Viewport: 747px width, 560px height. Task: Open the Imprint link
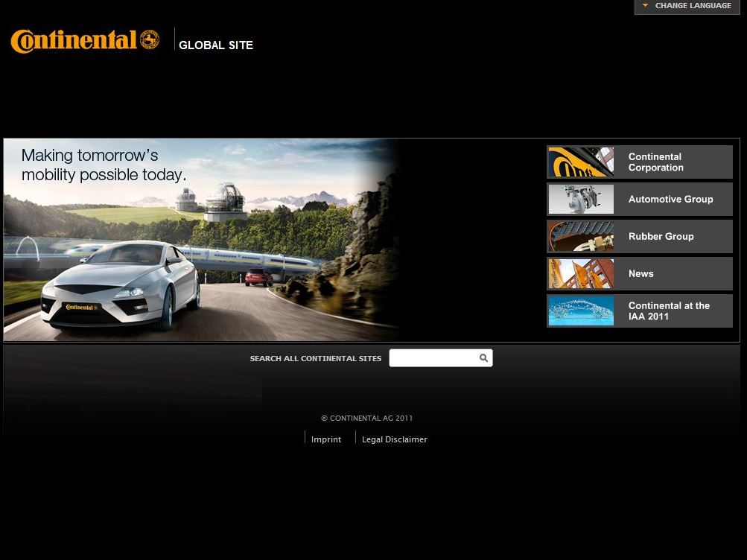point(326,439)
